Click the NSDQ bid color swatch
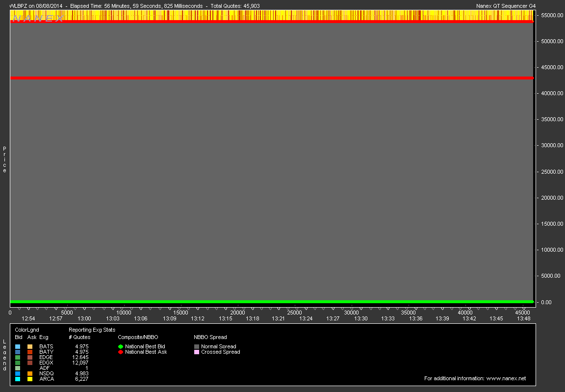Image resolution: width=565 pixels, height=392 pixels. click(18, 374)
